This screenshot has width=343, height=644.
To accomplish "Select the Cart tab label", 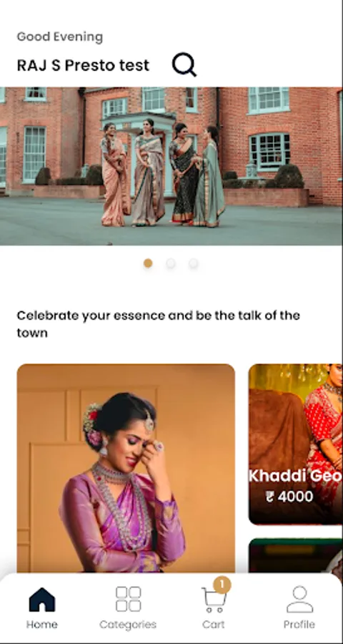I will coord(214,625).
